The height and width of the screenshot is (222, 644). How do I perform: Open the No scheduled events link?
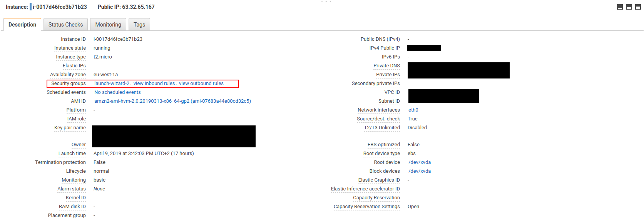[117, 92]
